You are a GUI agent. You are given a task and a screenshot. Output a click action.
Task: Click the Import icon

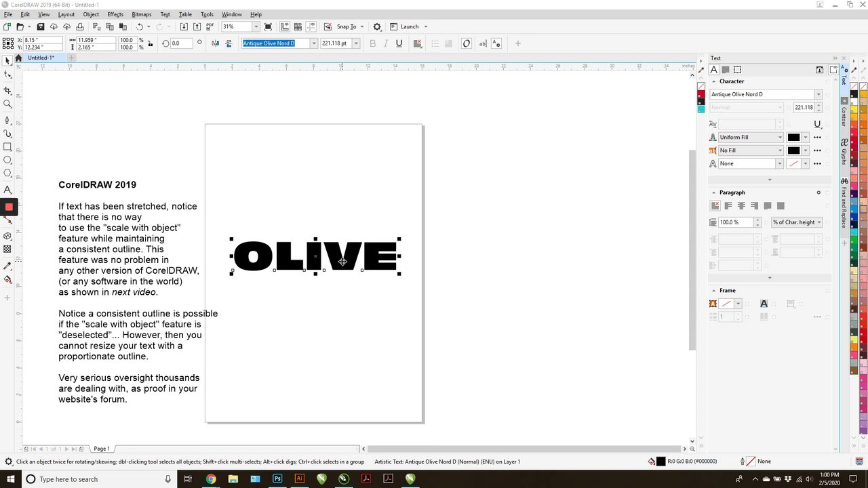184,26
